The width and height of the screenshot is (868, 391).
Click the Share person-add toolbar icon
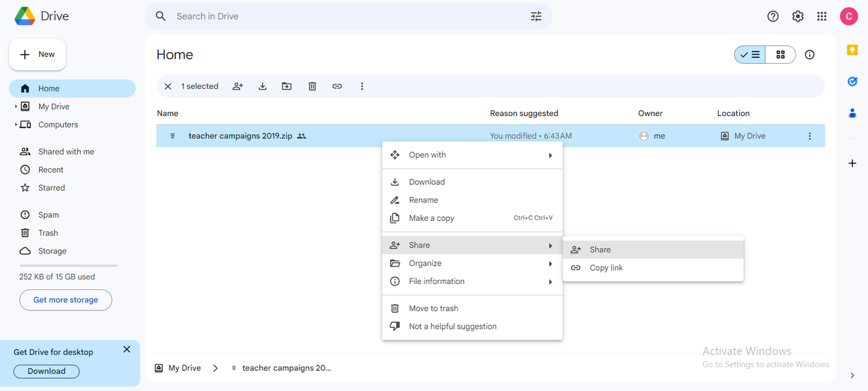point(238,86)
